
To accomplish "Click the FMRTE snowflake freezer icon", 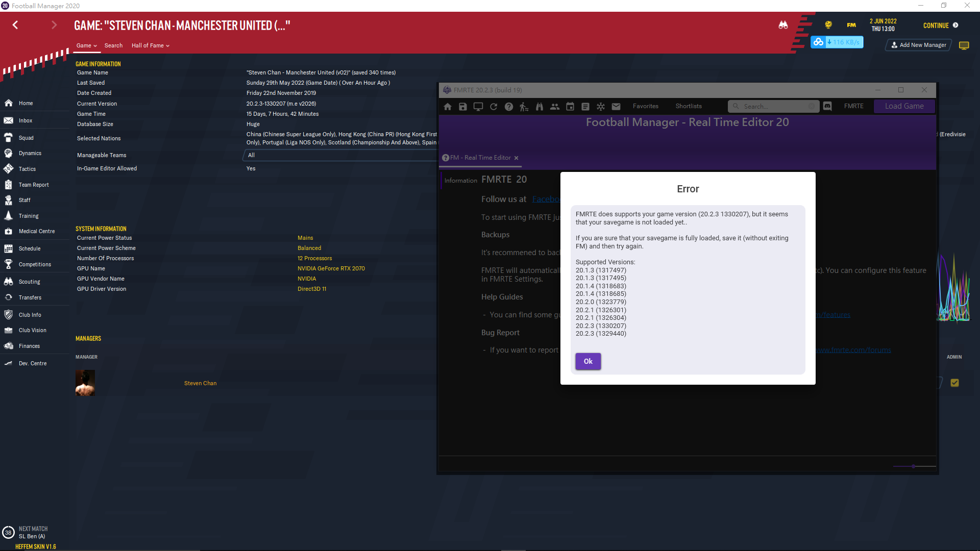I will pyautogui.click(x=601, y=107).
